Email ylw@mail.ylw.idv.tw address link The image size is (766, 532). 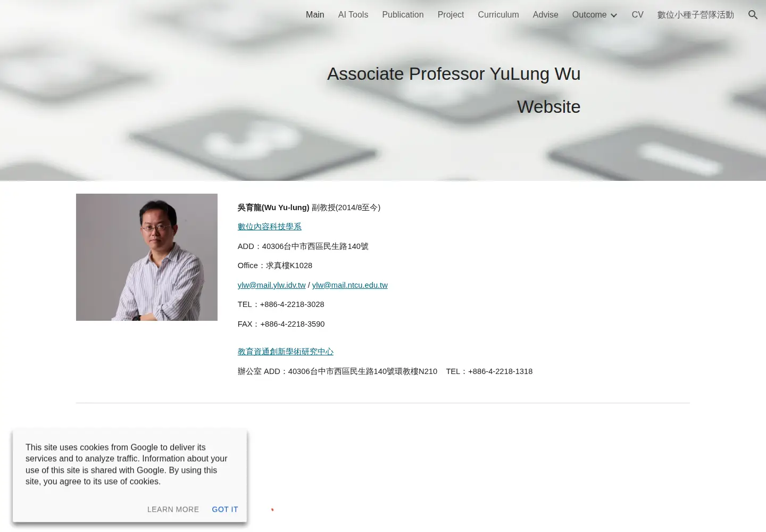(272, 285)
